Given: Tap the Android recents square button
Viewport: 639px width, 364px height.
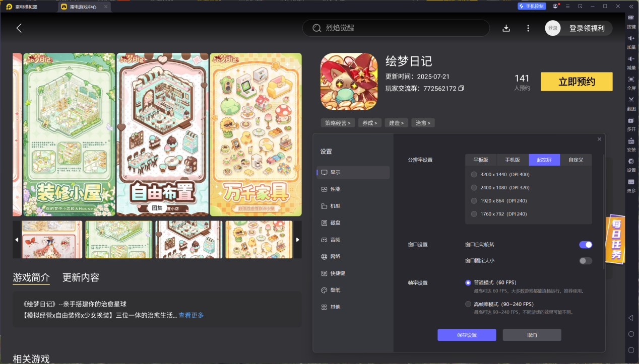Looking at the screenshot, I should (x=631, y=350).
